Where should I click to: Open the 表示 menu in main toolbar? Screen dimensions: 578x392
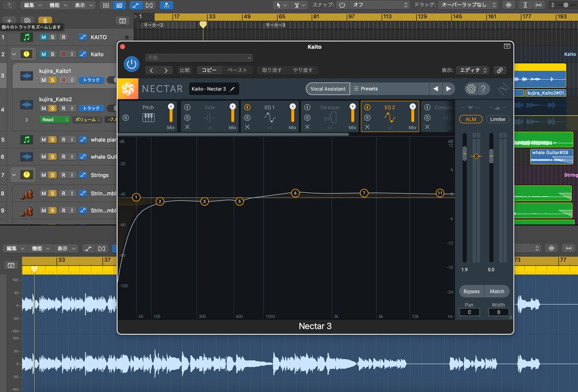[x=84, y=5]
